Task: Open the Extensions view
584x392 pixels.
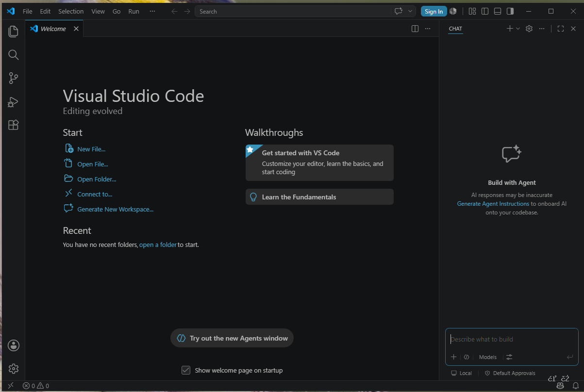Action: (x=14, y=125)
